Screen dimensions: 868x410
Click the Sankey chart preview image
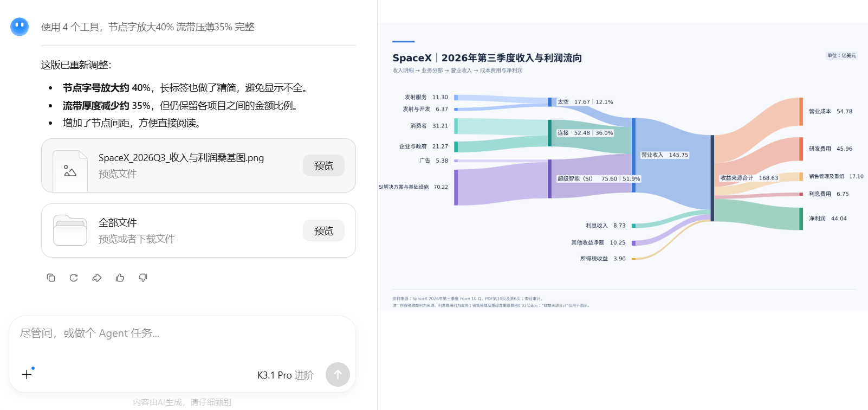(623, 166)
